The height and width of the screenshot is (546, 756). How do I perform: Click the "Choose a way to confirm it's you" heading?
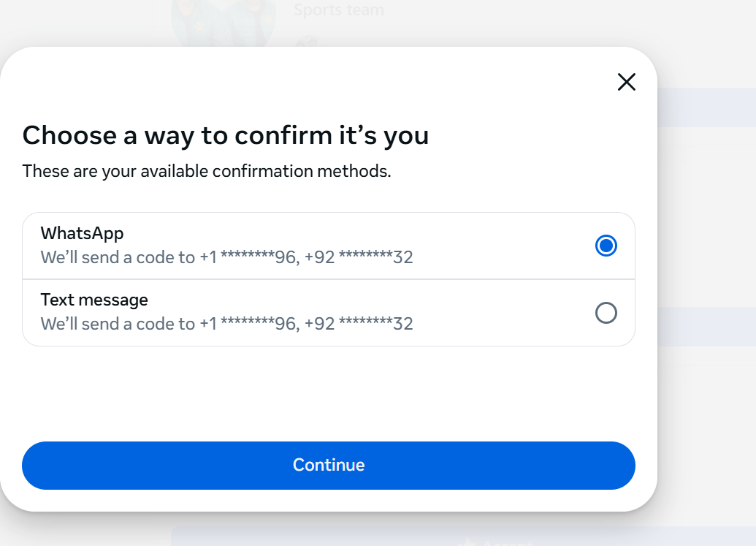(225, 135)
